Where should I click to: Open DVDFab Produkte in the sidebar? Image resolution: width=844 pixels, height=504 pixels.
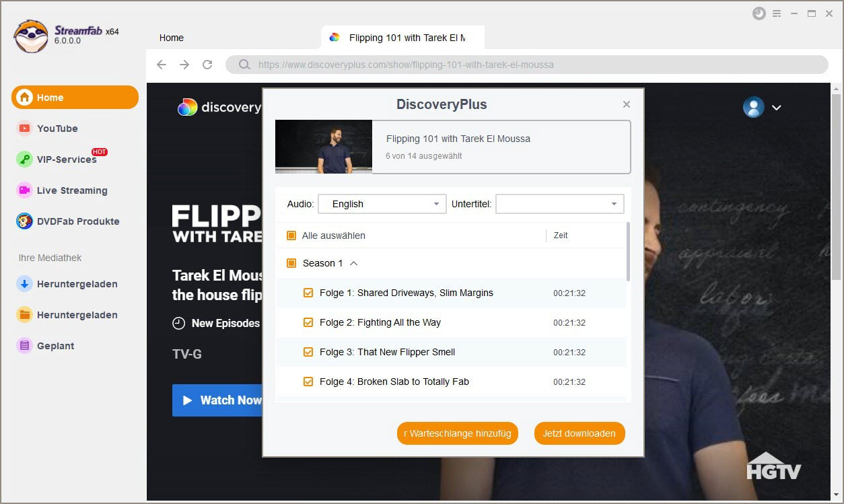coord(68,221)
